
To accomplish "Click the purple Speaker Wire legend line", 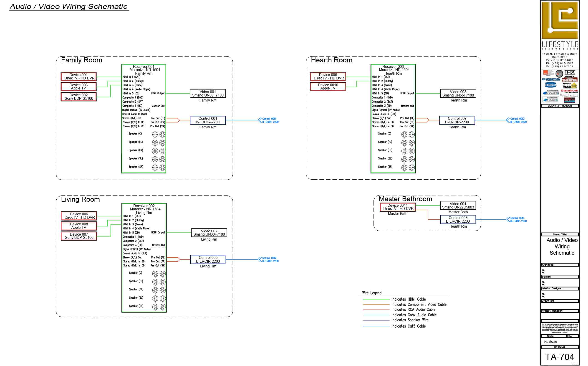I will pos(376,320).
